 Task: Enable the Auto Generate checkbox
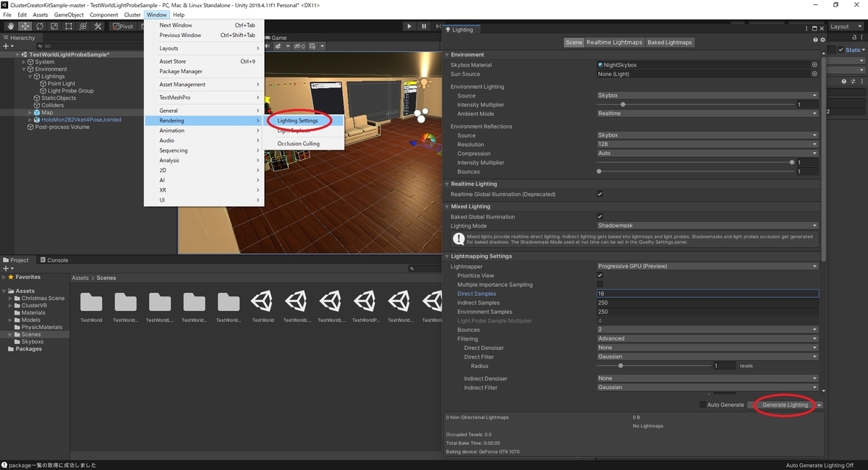tap(703, 405)
